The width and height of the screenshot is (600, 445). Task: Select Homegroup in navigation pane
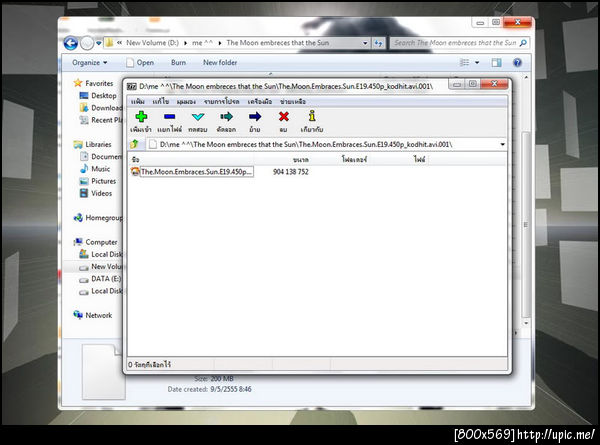pyautogui.click(x=98, y=218)
